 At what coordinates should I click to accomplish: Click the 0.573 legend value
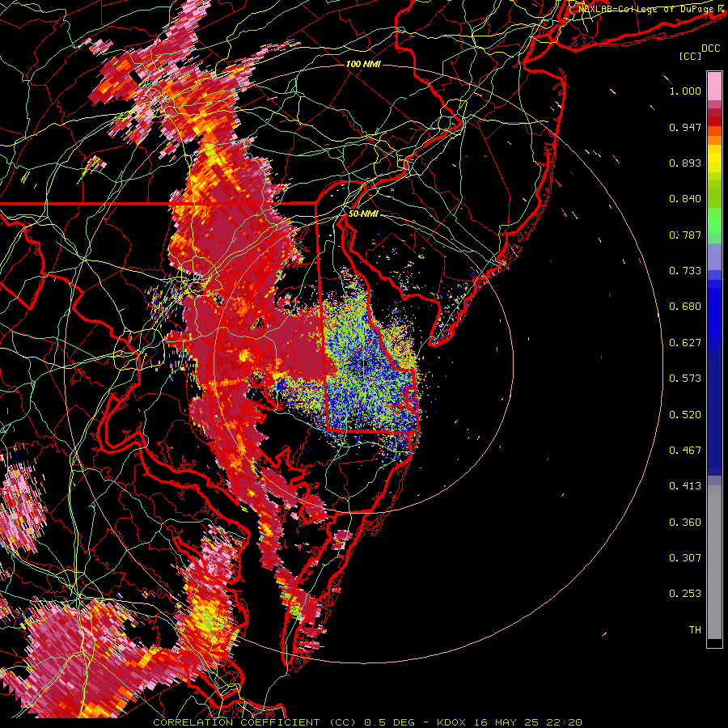click(x=685, y=379)
